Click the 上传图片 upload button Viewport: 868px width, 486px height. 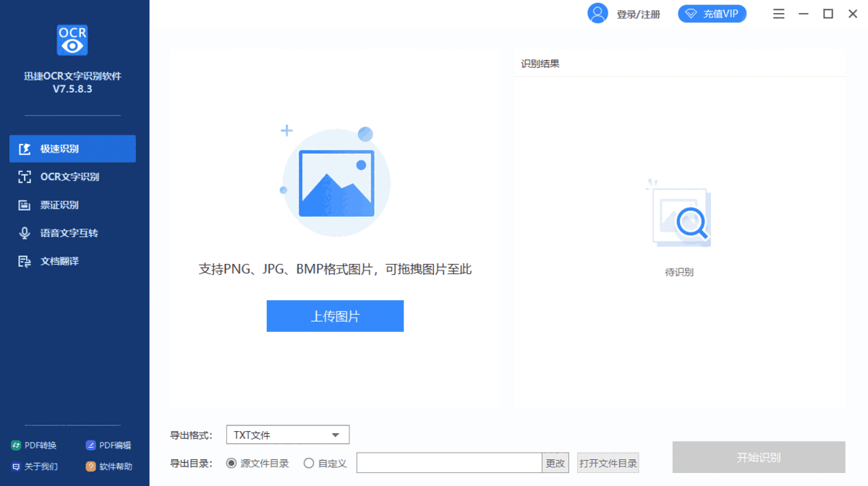(335, 316)
